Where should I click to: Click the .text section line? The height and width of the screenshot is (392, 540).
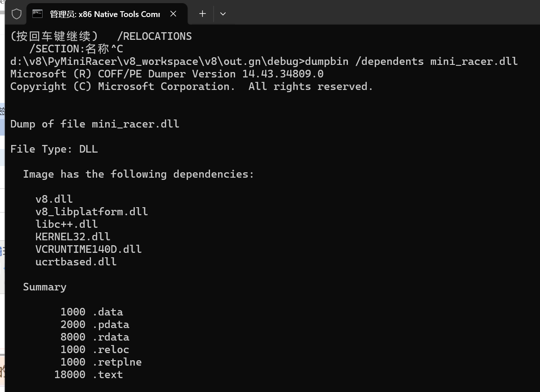pos(89,375)
